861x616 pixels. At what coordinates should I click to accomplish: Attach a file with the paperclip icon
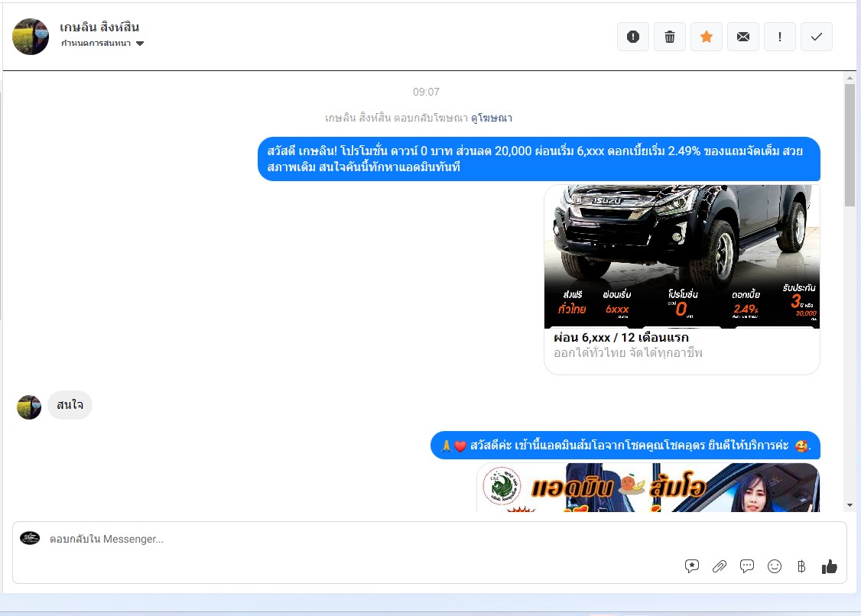click(x=720, y=566)
